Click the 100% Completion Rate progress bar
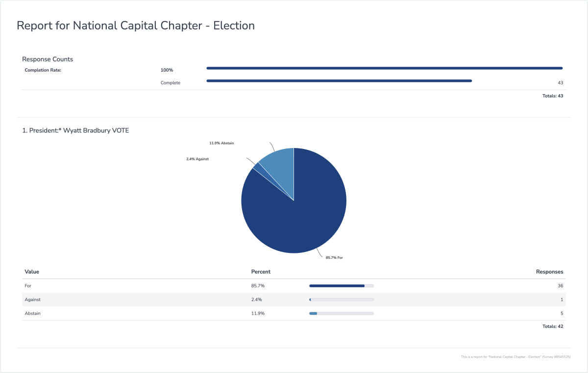 coord(384,69)
